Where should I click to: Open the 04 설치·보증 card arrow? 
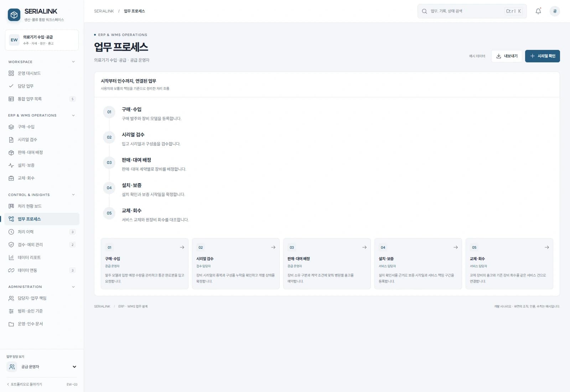pyautogui.click(x=456, y=247)
